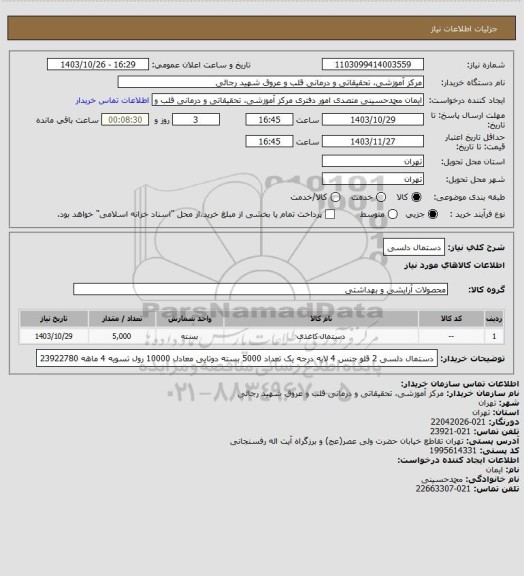The width and height of the screenshot is (524, 576).
Task: Click the postal code 1995614331
Action: tap(453, 450)
